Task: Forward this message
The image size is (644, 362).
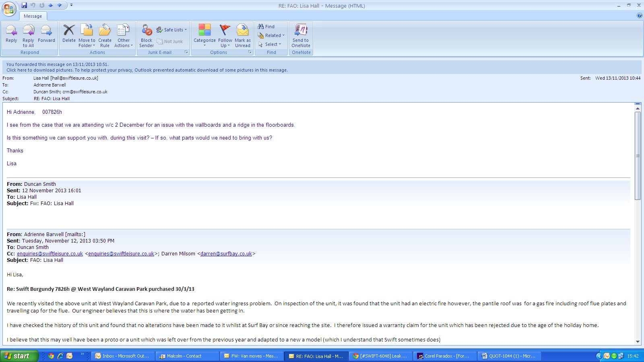Action: [x=46, y=34]
